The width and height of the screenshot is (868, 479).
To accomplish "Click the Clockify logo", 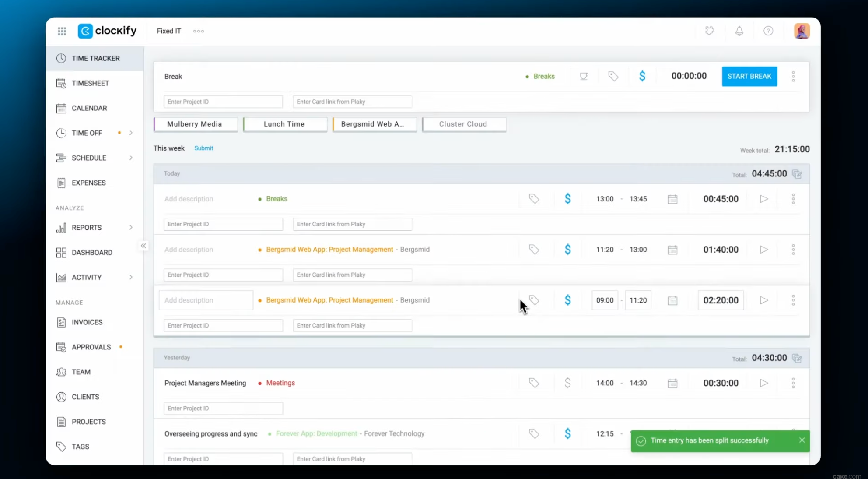I will coord(107,31).
